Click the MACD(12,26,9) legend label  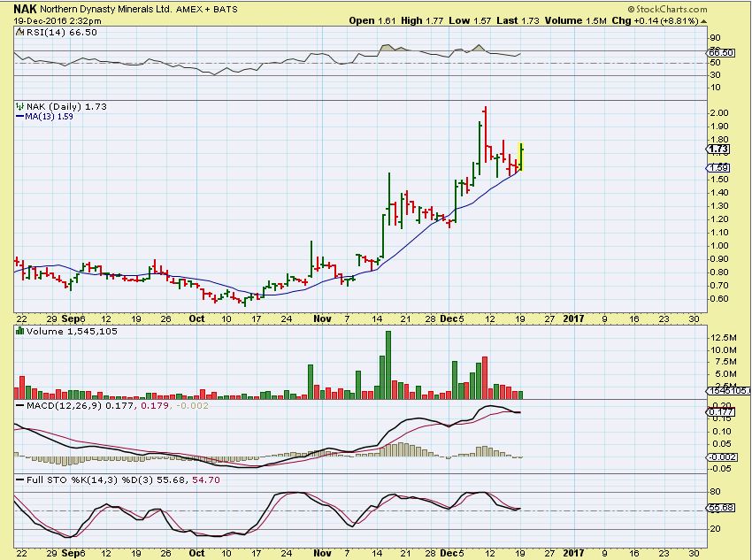pos(65,405)
